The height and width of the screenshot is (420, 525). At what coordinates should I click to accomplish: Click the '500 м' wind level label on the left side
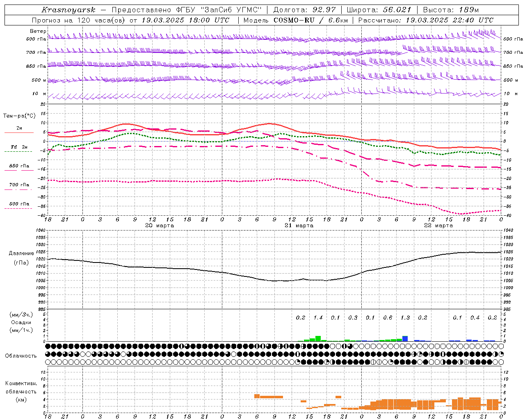[x=39, y=80]
